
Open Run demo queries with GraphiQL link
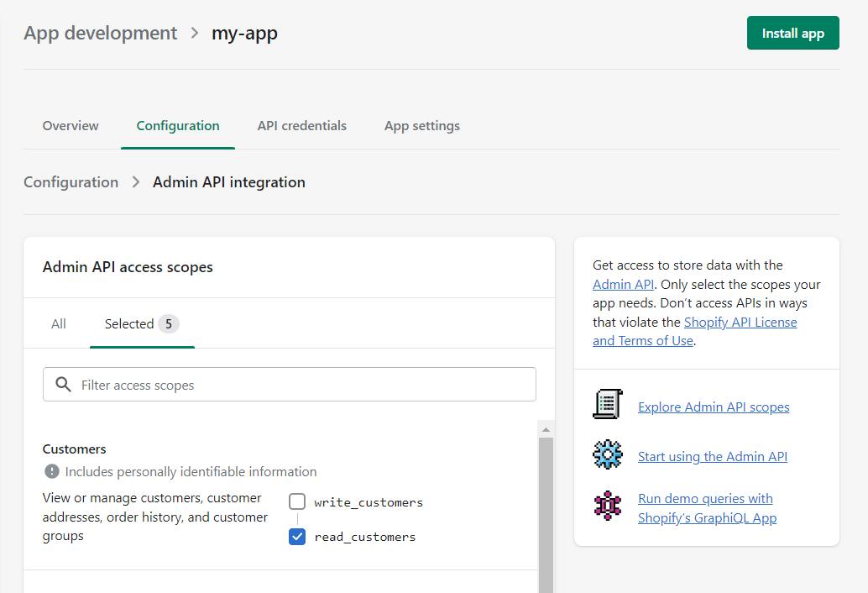tap(707, 507)
